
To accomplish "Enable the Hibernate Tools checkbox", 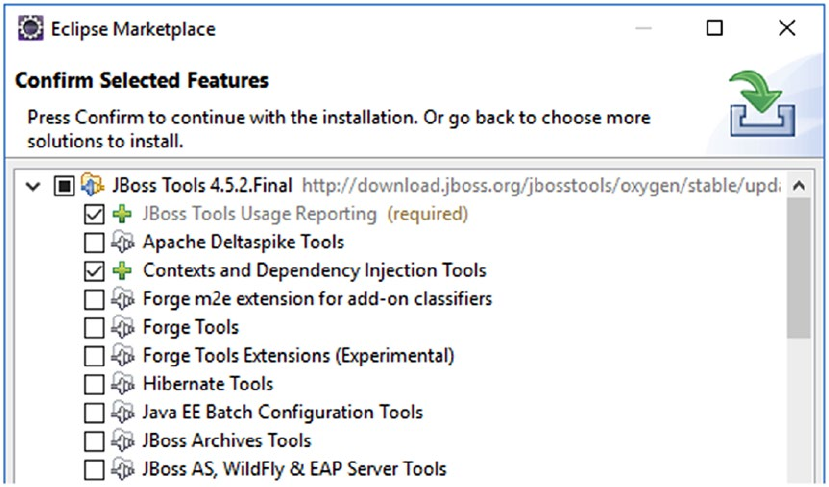I will pyautogui.click(x=94, y=384).
